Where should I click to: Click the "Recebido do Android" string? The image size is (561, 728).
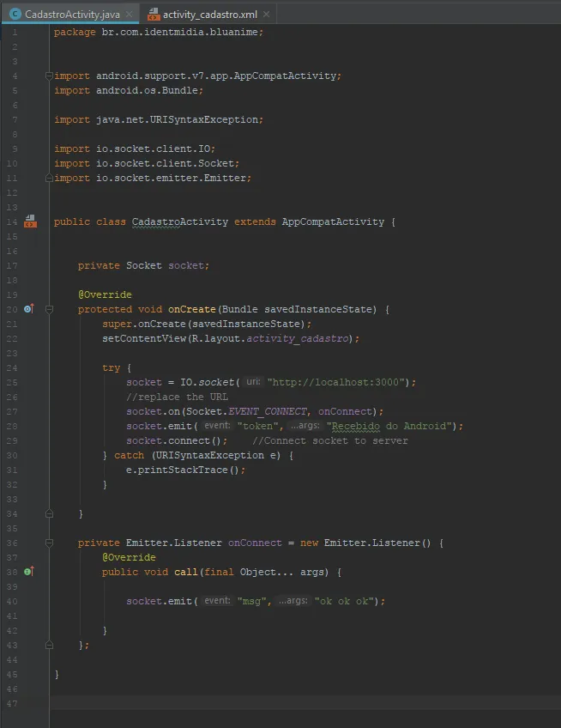(389, 426)
